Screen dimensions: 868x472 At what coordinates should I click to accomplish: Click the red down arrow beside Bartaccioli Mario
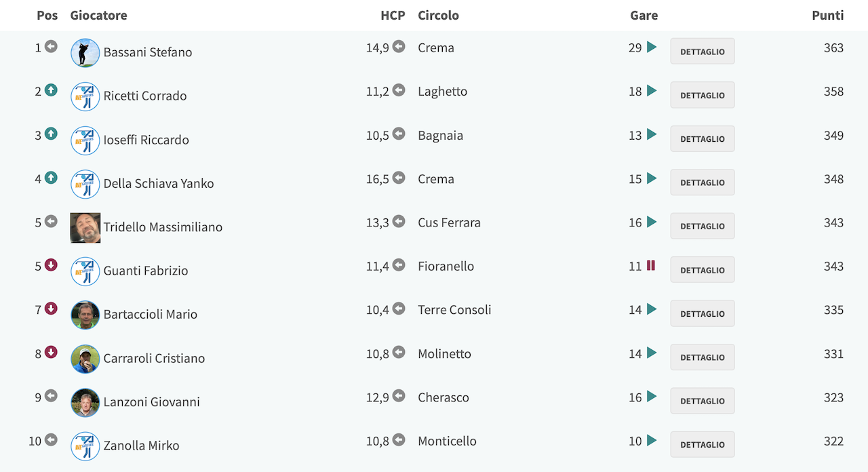[x=51, y=309]
